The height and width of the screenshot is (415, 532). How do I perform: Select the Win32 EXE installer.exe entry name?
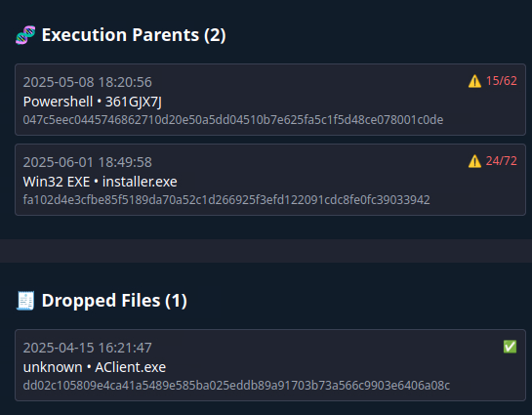click(x=101, y=182)
